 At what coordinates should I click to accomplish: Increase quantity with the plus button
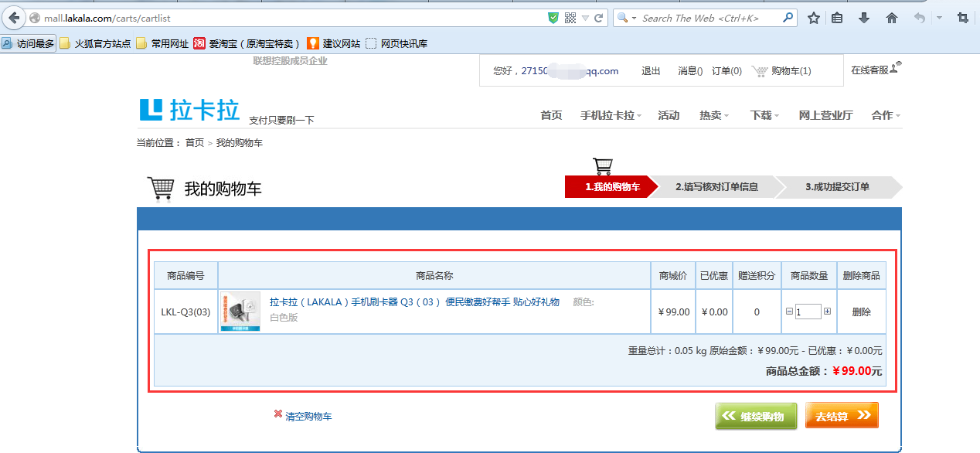click(x=827, y=312)
